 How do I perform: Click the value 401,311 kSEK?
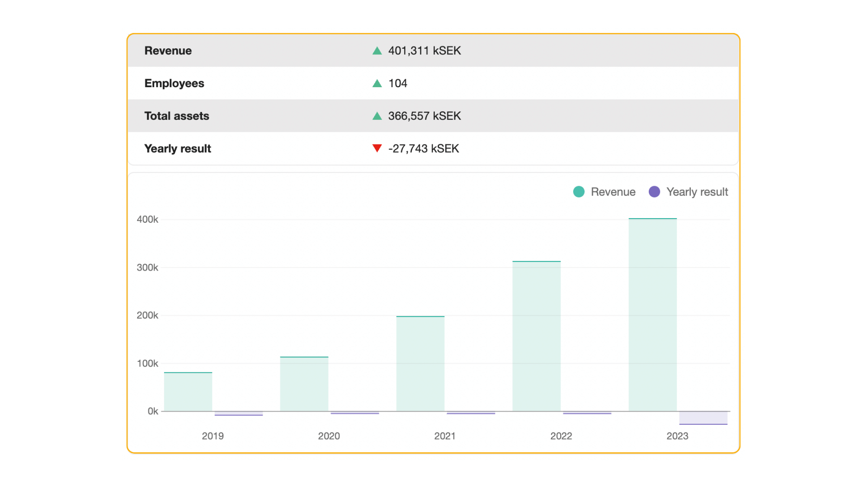pyautogui.click(x=425, y=51)
